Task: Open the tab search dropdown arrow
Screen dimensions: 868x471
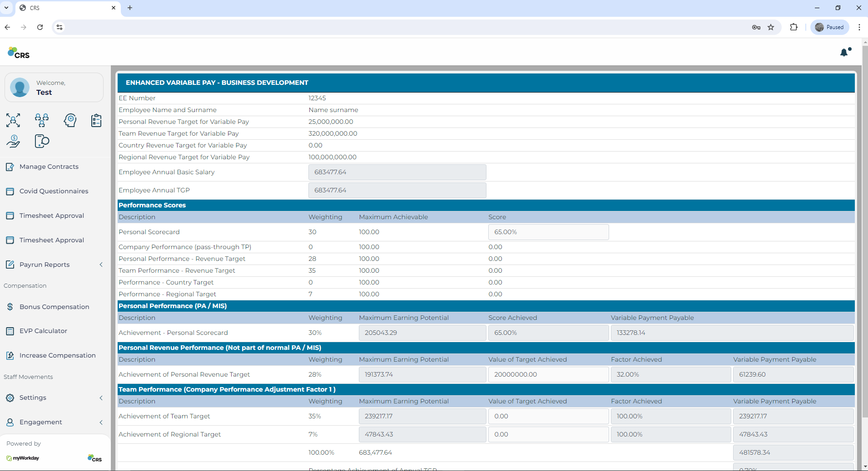Action: [x=6, y=8]
